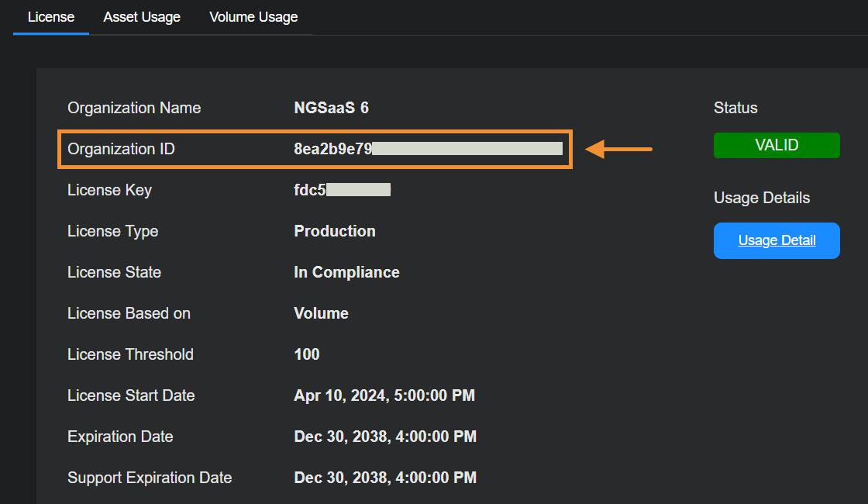868x504 pixels.
Task: Click the Organization ID field label
Action: 121,149
